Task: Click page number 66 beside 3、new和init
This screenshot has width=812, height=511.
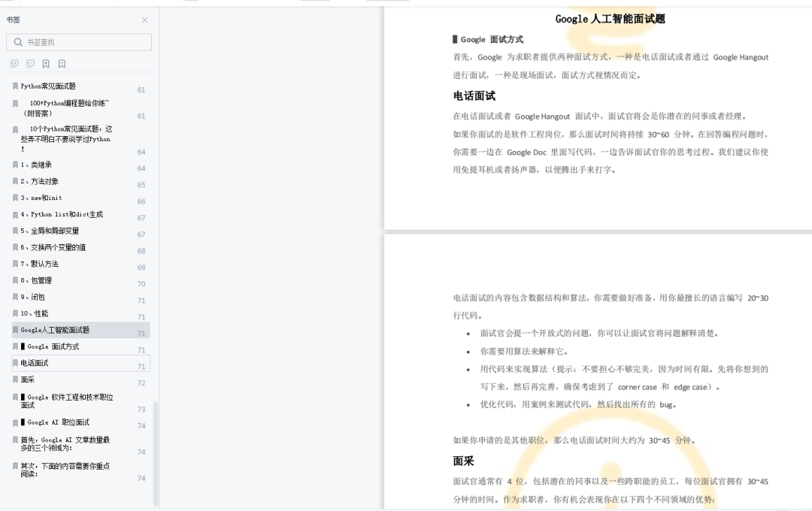Action: click(x=141, y=201)
